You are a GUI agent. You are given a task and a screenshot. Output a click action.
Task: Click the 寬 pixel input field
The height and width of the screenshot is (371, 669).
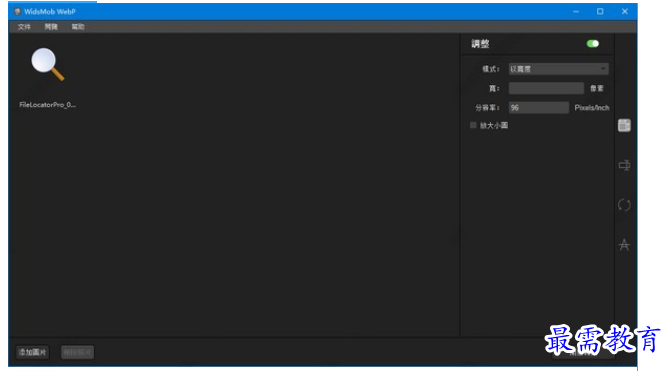(x=546, y=88)
